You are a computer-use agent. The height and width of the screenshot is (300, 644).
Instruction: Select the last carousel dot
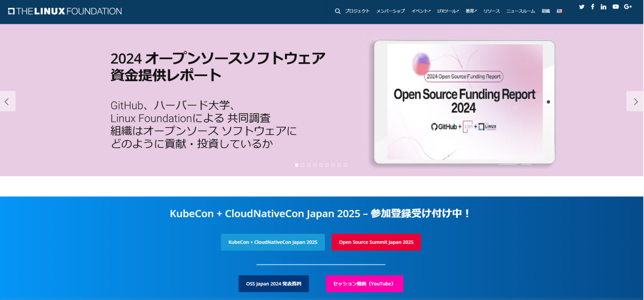[345, 165]
